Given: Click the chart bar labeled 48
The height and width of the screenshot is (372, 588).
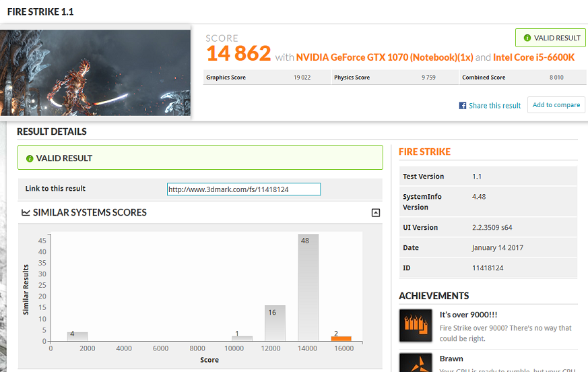Looking at the screenshot, I should (308, 288).
